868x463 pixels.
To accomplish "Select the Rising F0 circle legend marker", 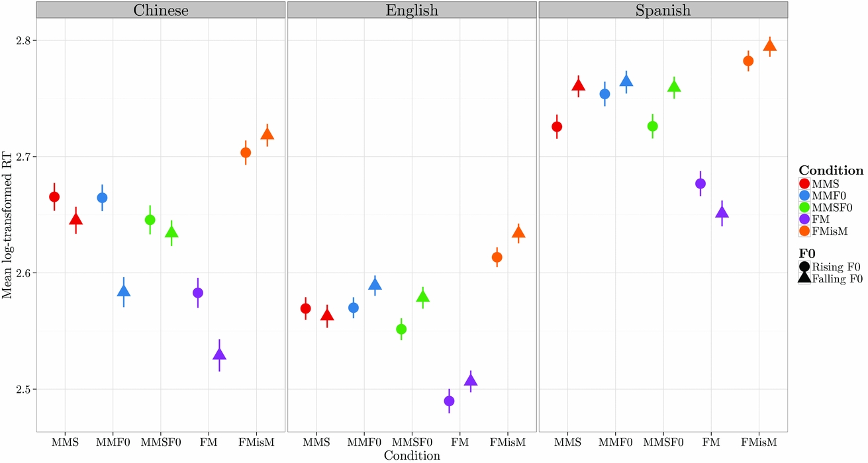I will pyautogui.click(x=804, y=267).
